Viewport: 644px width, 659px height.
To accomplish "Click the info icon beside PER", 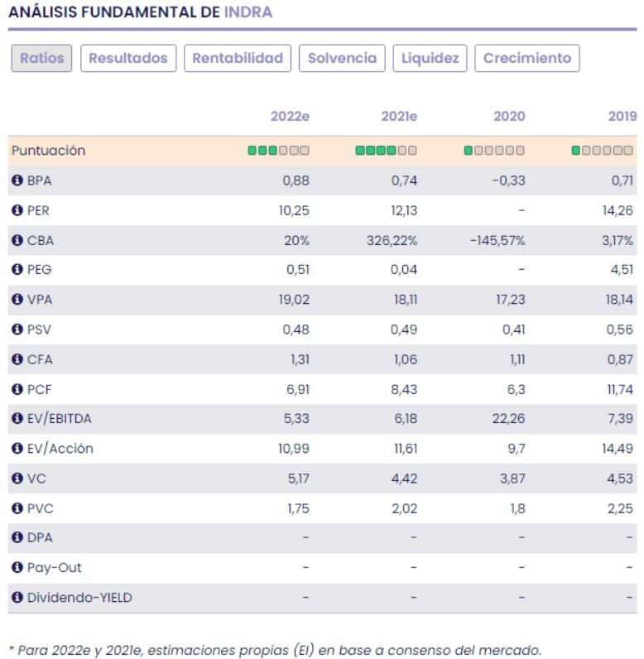I will tap(16, 210).
